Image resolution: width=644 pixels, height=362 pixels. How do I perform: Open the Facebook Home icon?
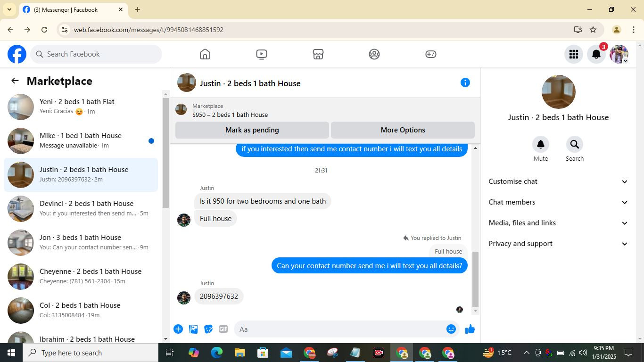click(205, 54)
